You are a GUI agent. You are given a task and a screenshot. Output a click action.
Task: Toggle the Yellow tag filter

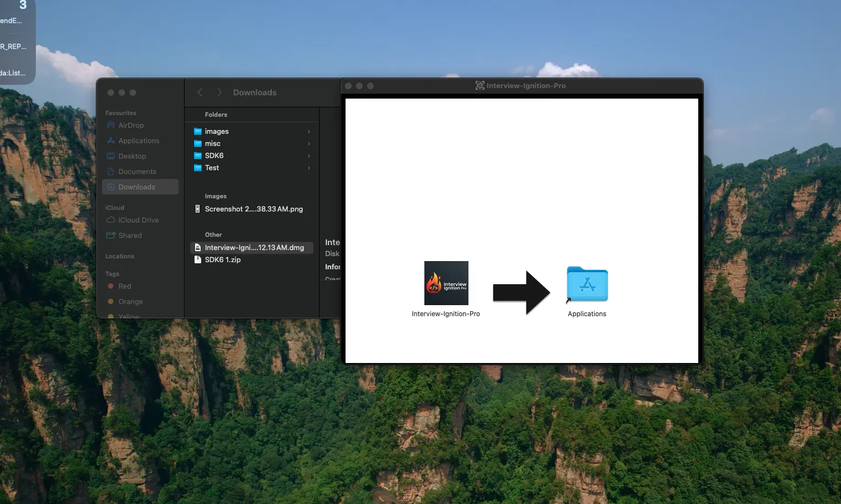point(128,316)
